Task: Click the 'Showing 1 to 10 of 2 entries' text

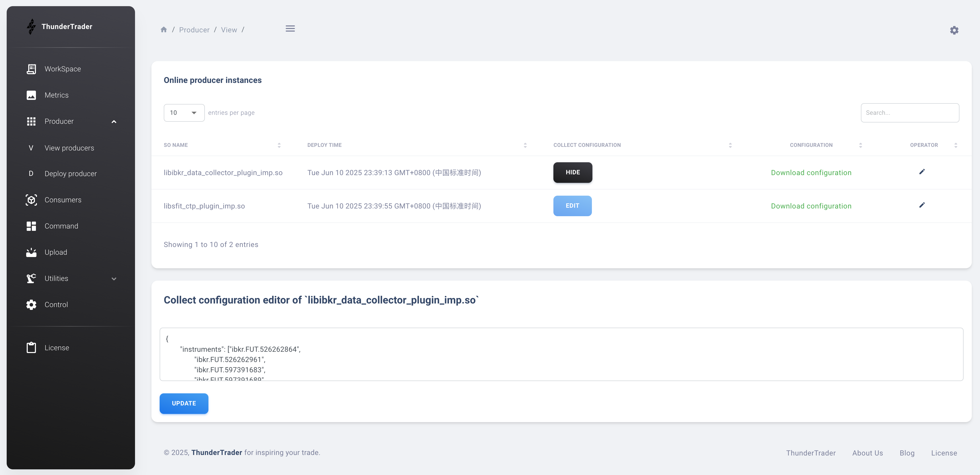Action: [x=211, y=245]
